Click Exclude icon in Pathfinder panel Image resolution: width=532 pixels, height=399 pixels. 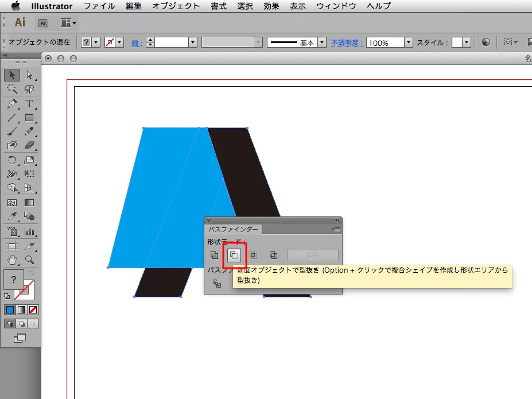pyautogui.click(x=274, y=255)
